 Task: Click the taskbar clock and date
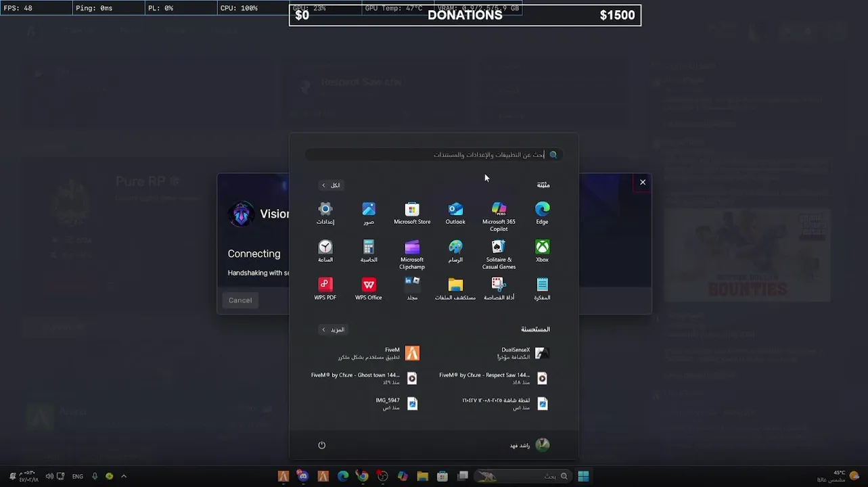[x=28, y=476]
